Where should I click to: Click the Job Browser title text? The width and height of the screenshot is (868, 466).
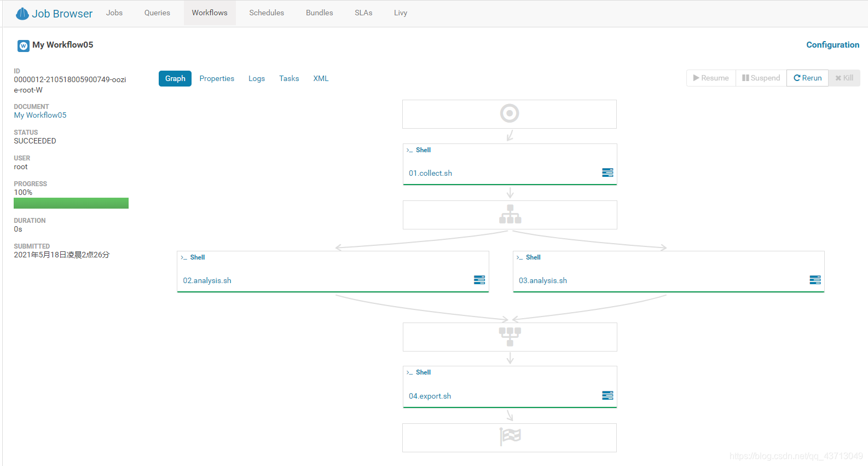(x=62, y=14)
